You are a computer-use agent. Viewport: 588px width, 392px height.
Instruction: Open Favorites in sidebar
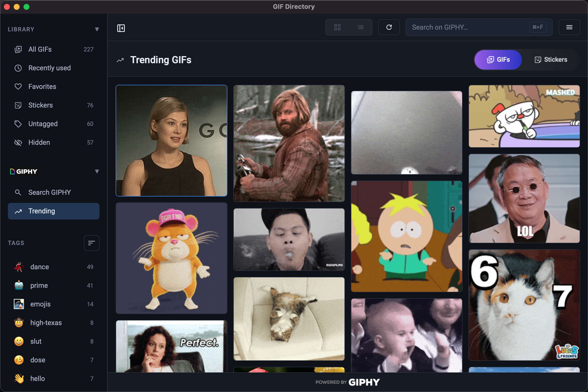coord(53,86)
